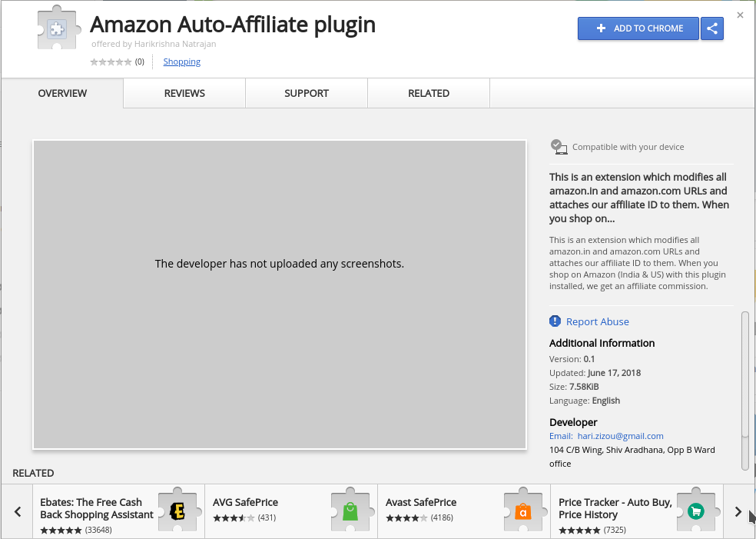Switch to the Overview tab
The width and height of the screenshot is (756, 539).
pos(62,93)
